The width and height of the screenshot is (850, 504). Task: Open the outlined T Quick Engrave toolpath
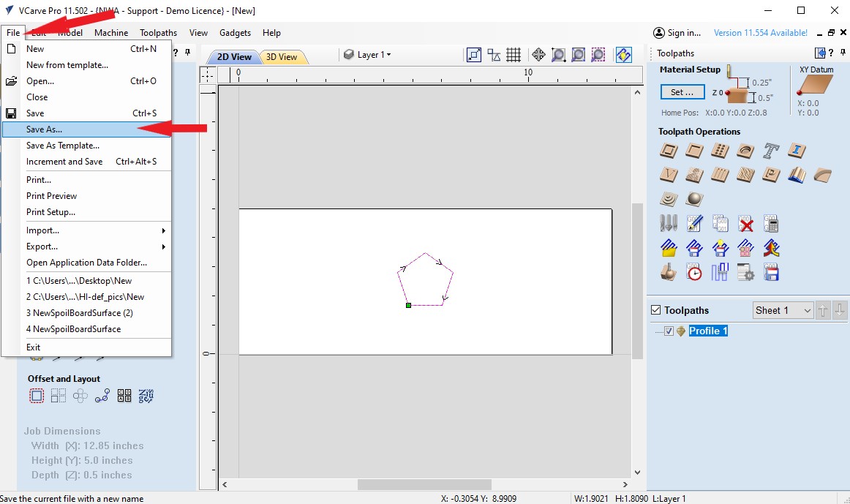771,150
